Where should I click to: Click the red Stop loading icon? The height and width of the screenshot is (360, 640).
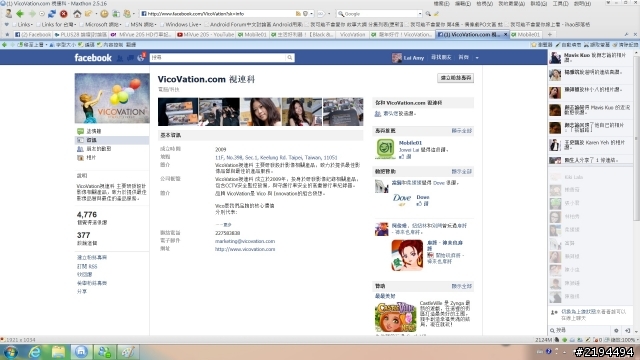[64, 14]
